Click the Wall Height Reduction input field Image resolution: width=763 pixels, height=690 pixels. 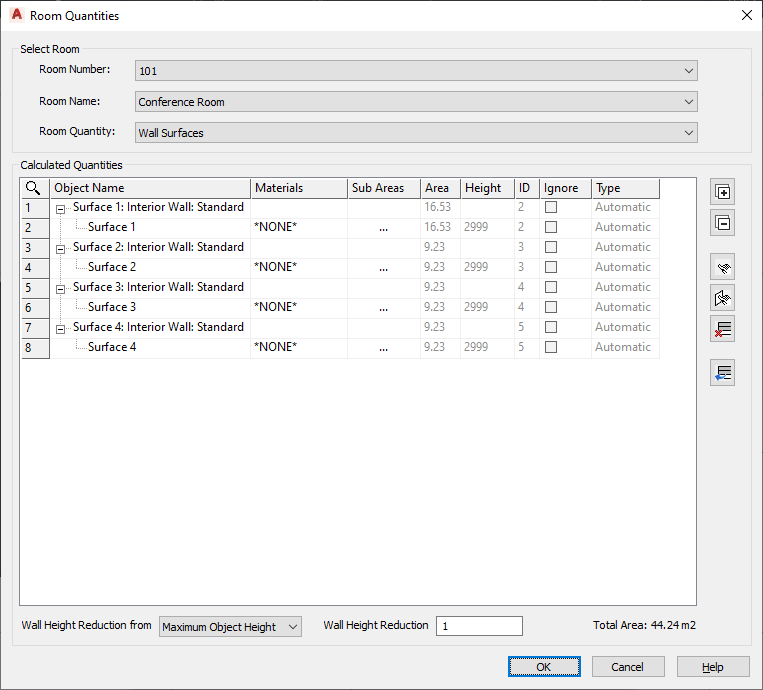tap(479, 626)
